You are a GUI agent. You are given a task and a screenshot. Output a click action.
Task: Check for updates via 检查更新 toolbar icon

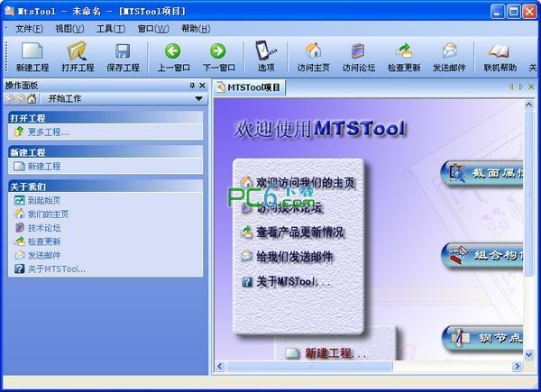point(404,55)
